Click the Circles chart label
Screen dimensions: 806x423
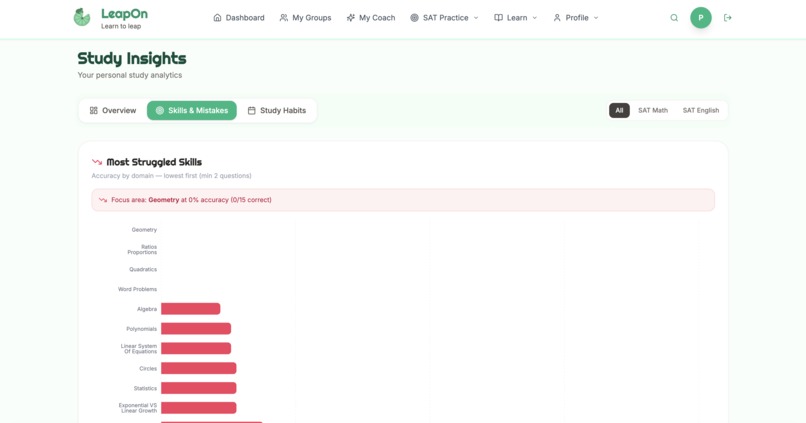(148, 369)
